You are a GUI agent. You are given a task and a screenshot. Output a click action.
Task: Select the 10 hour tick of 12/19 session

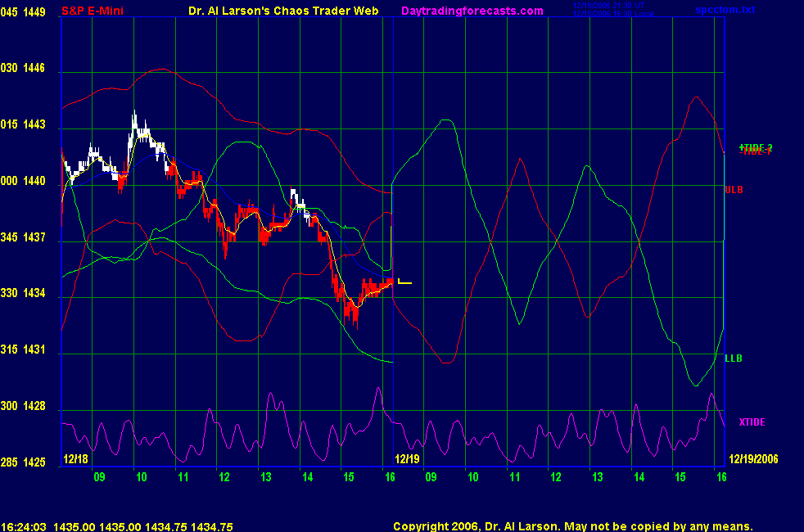472,477
